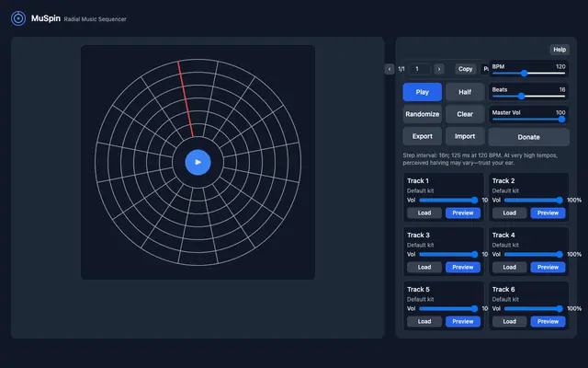This screenshot has width=588, height=368.
Task: Click Master Vol value 100
Action: (x=560, y=112)
